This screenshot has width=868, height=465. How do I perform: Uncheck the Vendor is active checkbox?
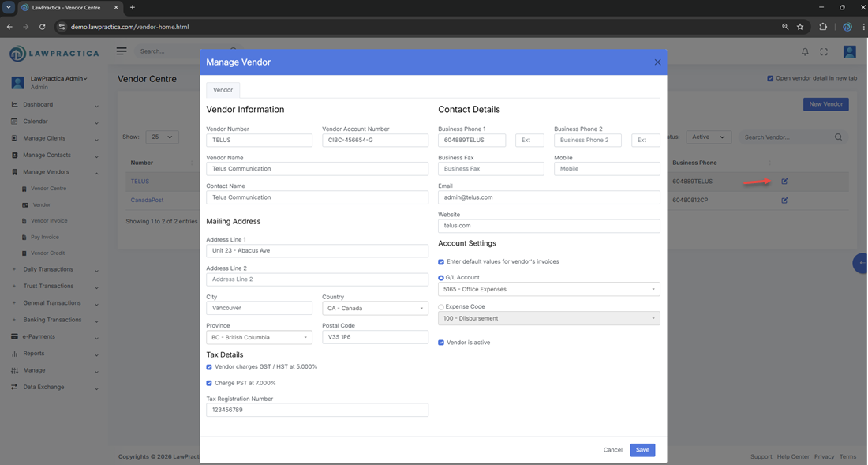coord(441,343)
